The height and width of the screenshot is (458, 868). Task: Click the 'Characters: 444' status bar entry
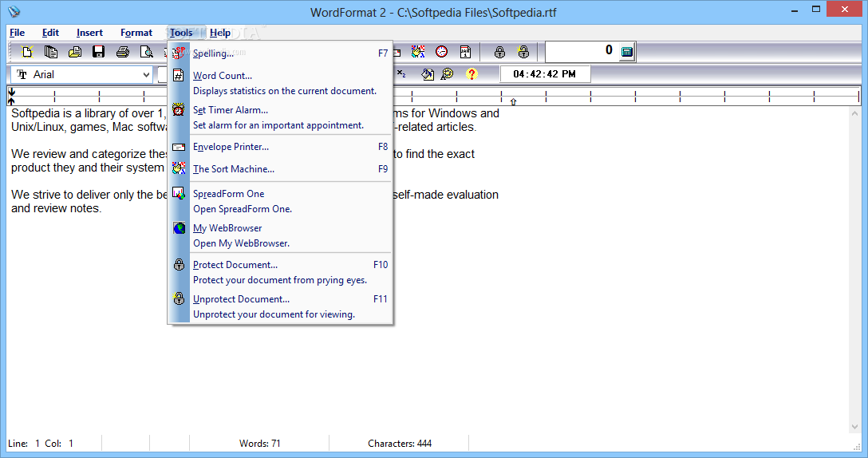(399, 444)
